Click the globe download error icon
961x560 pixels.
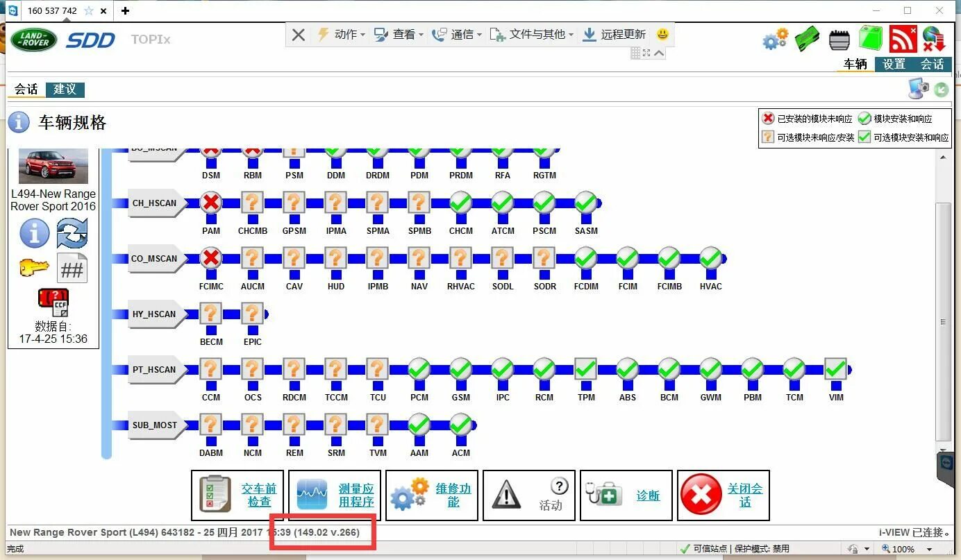934,40
